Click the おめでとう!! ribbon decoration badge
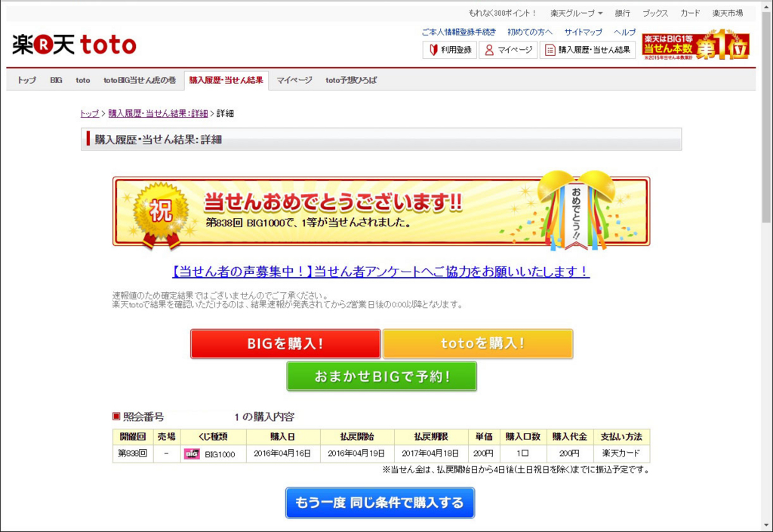The height and width of the screenshot is (532, 773). (x=576, y=212)
